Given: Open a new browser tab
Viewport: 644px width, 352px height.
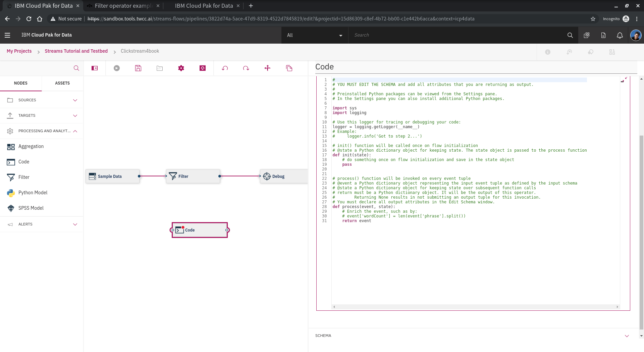Looking at the screenshot, I should pyautogui.click(x=251, y=6).
